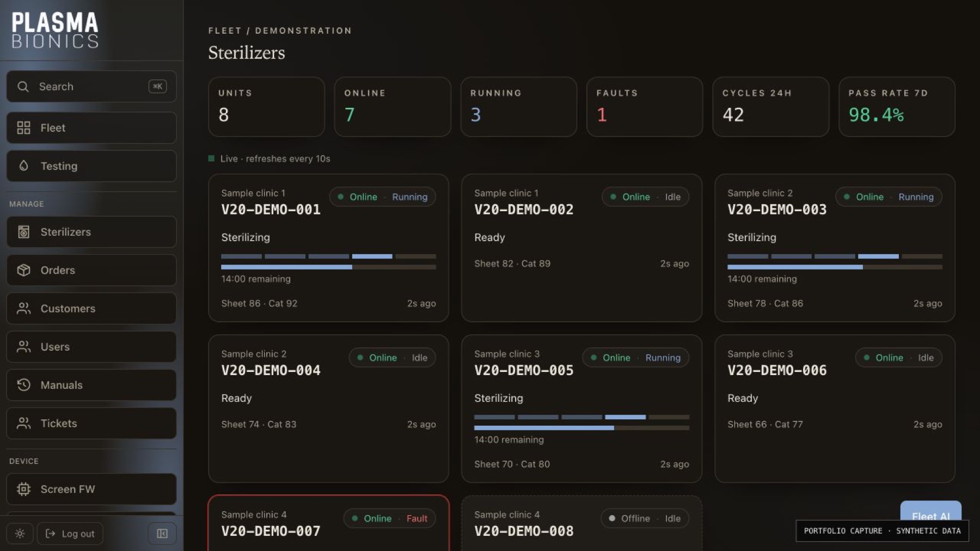Click V20-DEMO-008 Offline Idle status badge
The height and width of the screenshot is (551, 980).
coord(645,518)
